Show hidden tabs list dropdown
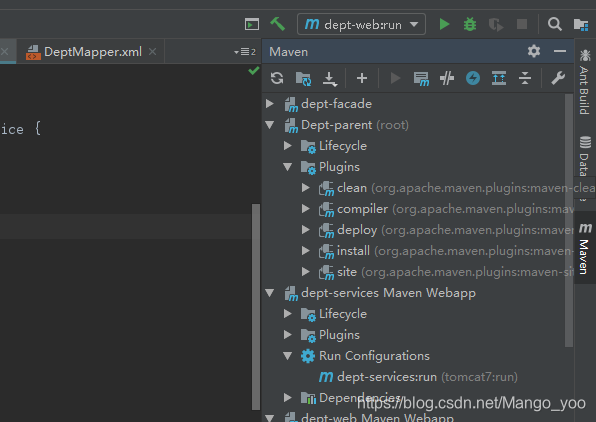The width and height of the screenshot is (596, 422). tap(245, 52)
